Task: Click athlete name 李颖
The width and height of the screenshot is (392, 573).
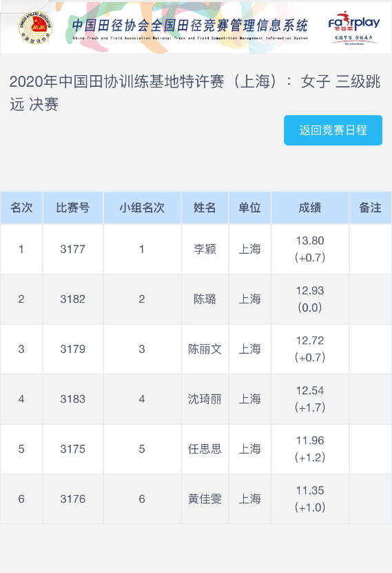Action: (x=205, y=249)
